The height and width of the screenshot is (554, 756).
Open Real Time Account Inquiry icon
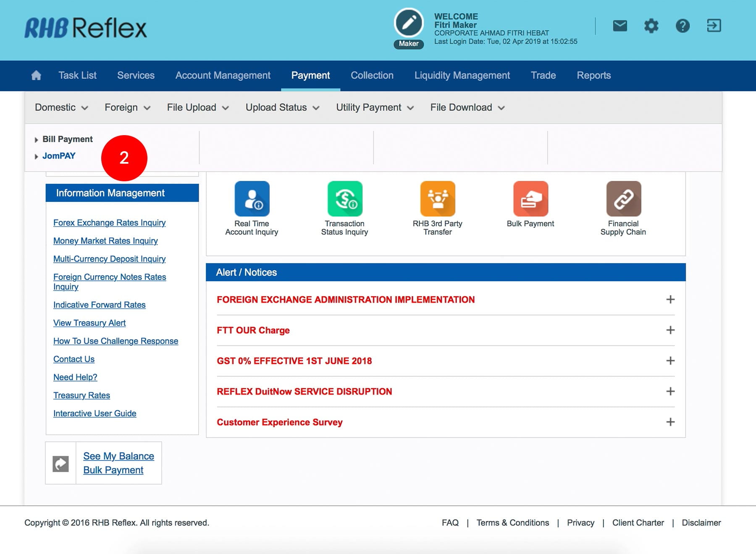(x=252, y=199)
